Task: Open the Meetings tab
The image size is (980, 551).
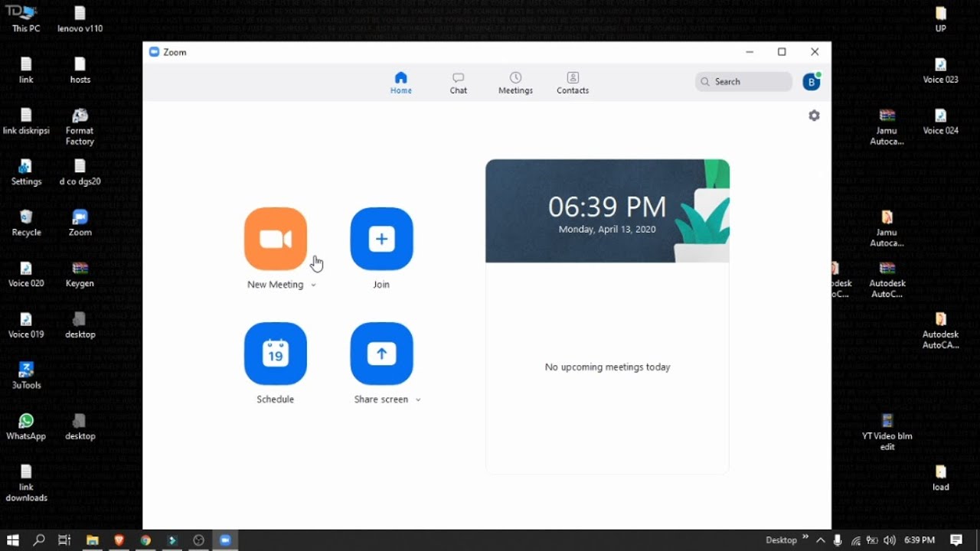Action: pyautogui.click(x=515, y=83)
